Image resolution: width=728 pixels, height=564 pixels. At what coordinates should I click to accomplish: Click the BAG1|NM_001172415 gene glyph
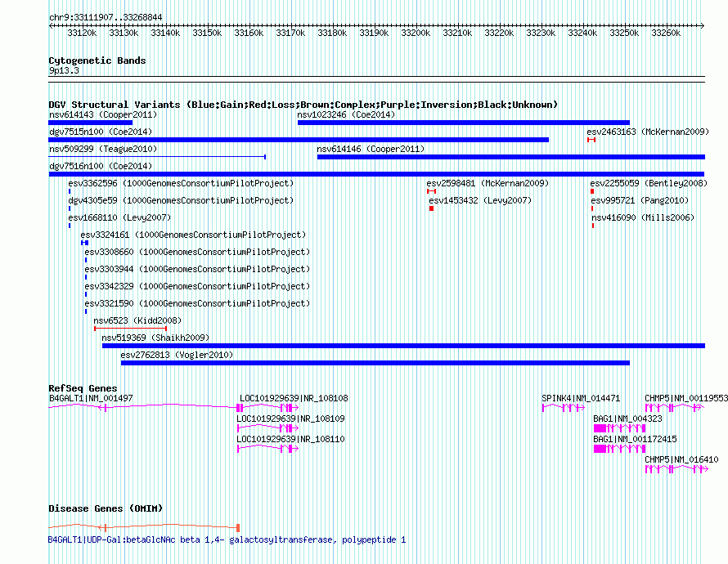pos(619,449)
